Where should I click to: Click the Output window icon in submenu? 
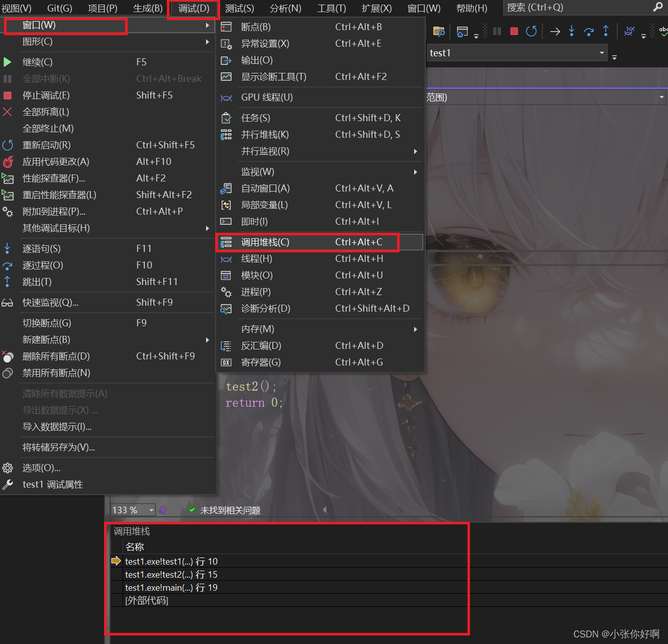[x=226, y=60]
